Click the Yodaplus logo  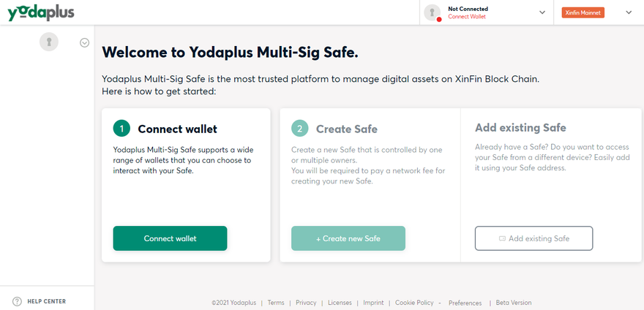pyautogui.click(x=40, y=12)
